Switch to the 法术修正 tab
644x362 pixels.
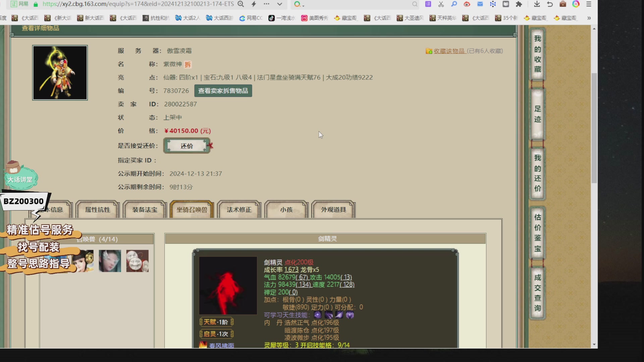point(239,210)
